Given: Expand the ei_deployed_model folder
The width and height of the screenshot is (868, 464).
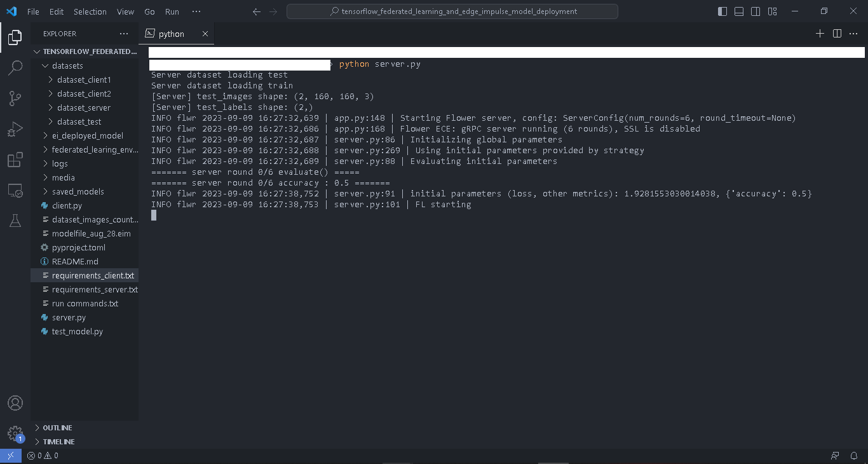Looking at the screenshot, I should [85, 135].
